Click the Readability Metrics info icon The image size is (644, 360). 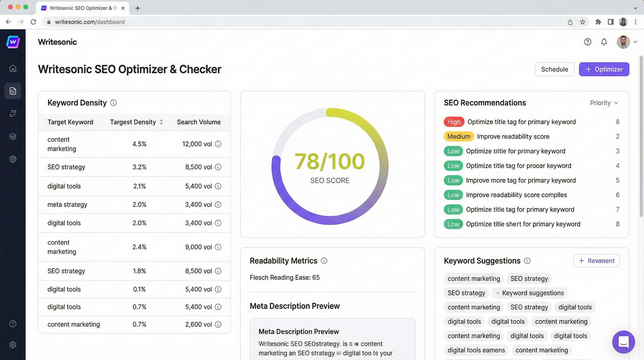click(324, 261)
